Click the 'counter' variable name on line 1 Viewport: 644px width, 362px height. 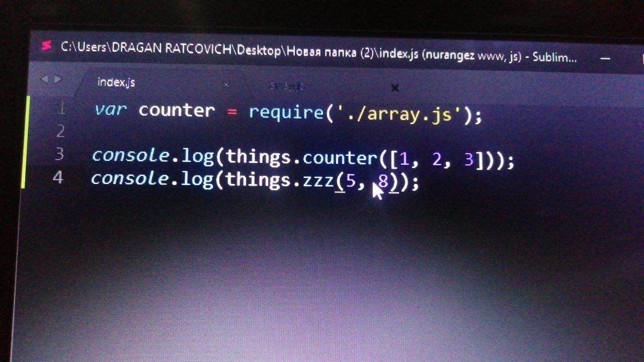point(177,111)
